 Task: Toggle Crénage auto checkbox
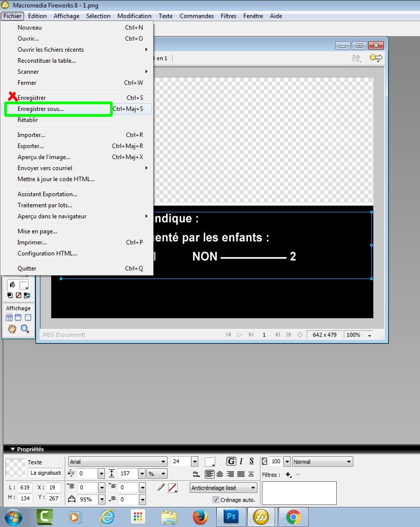point(216,500)
